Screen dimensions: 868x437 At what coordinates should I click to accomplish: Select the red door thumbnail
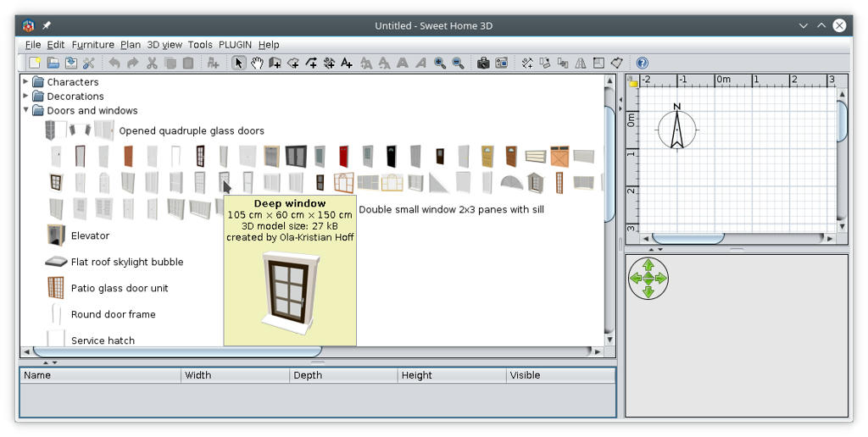click(x=344, y=157)
